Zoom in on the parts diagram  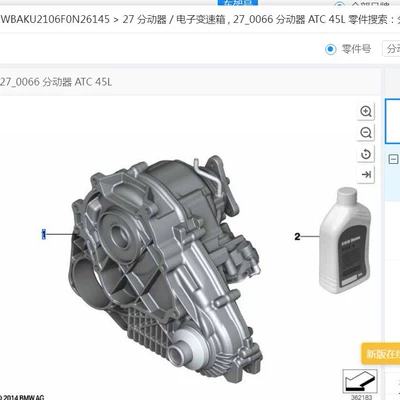click(366, 111)
